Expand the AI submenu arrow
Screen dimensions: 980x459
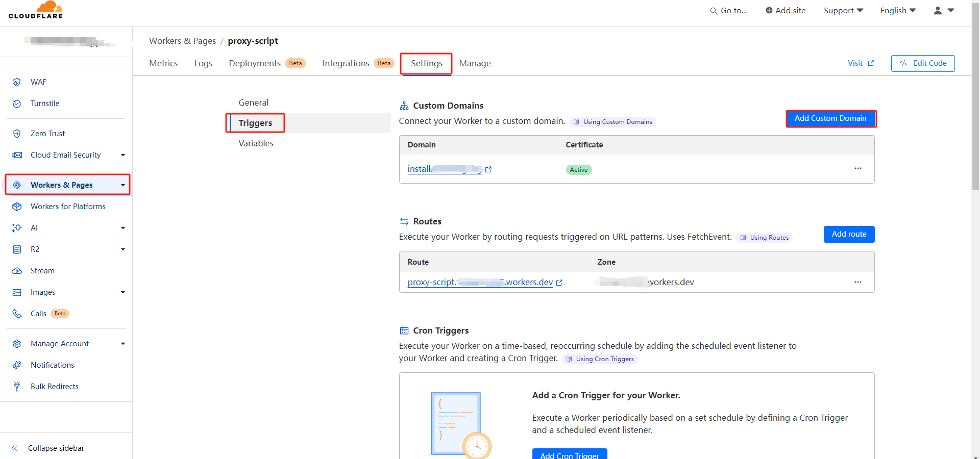tap(122, 228)
